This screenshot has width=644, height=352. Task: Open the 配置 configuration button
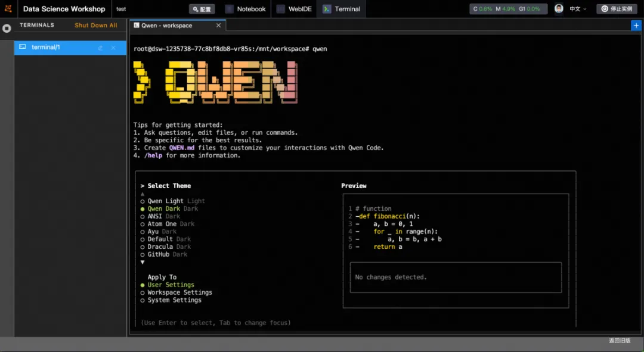[202, 9]
